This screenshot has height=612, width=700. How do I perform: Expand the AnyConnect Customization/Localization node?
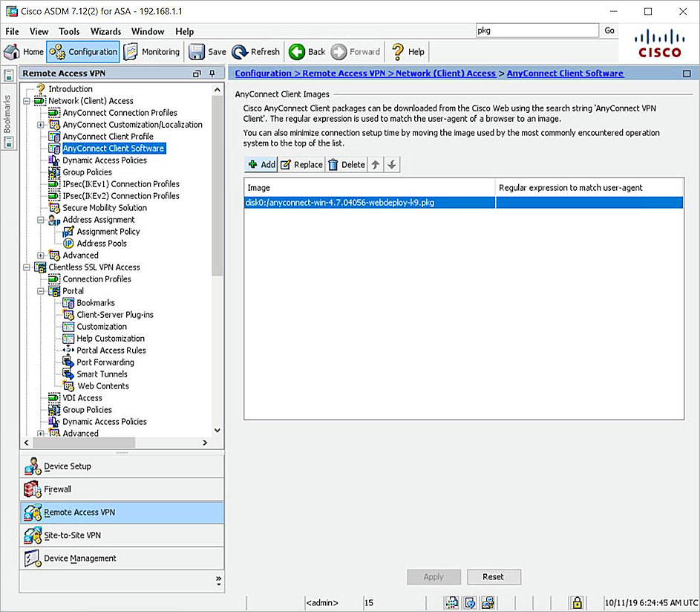(42, 125)
